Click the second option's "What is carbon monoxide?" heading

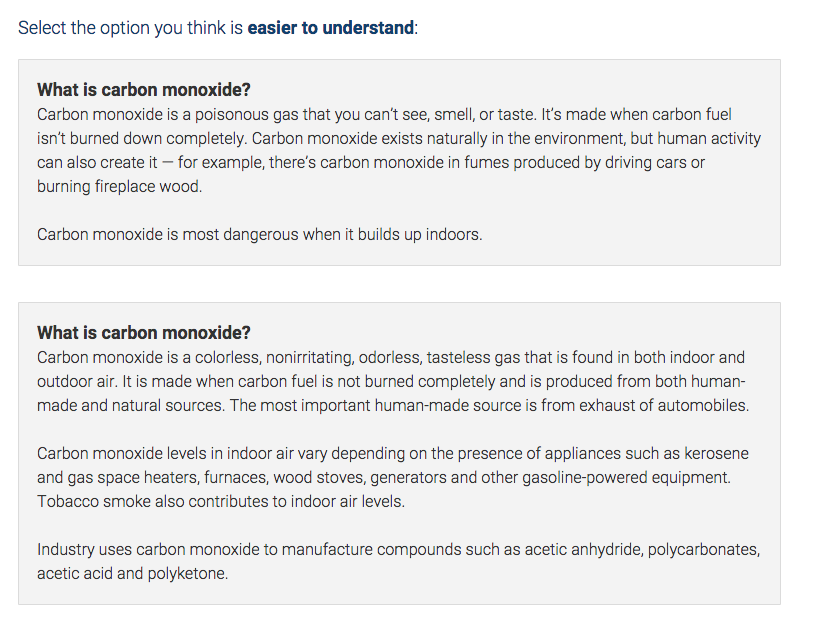144,333
